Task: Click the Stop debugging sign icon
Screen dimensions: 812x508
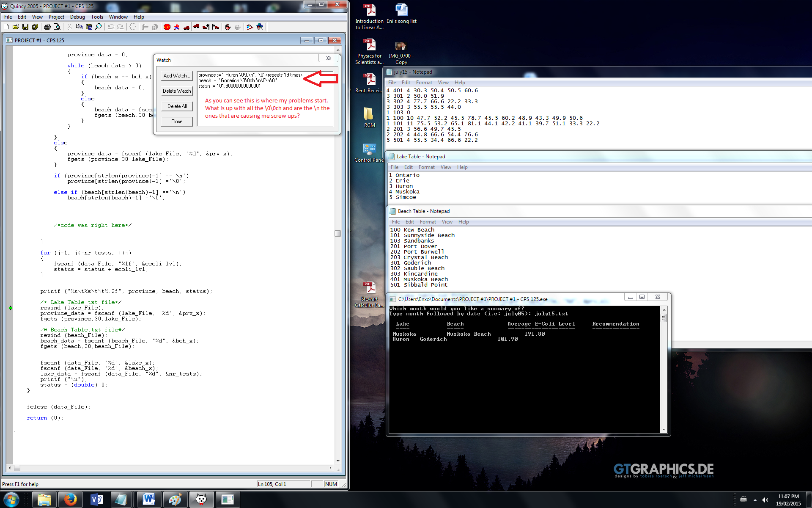Action: (167, 27)
